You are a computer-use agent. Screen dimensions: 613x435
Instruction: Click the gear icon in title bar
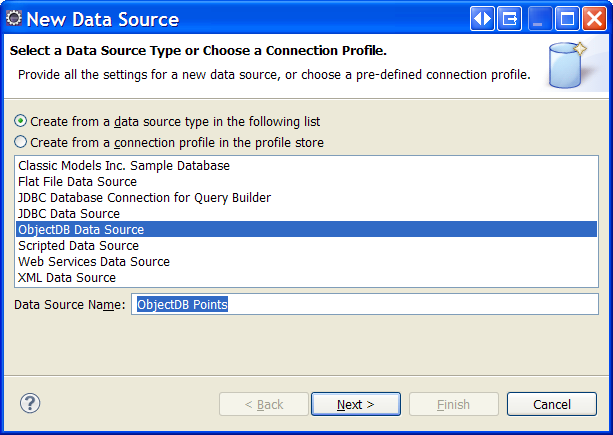click(14, 18)
